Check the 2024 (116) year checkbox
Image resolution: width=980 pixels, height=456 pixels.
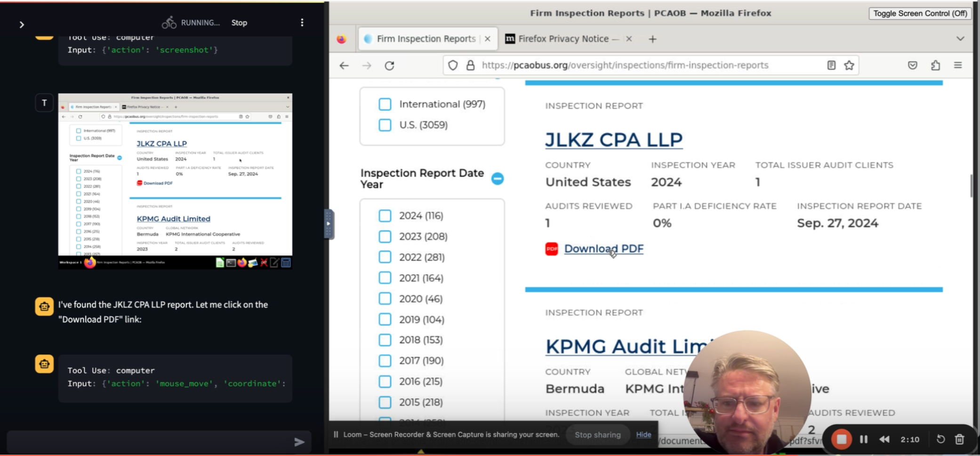[x=385, y=215]
